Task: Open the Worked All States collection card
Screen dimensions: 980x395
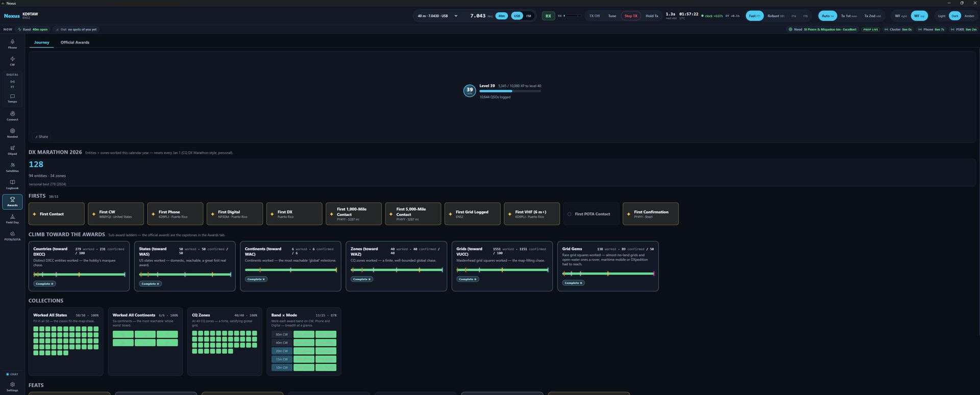Action: click(x=66, y=341)
